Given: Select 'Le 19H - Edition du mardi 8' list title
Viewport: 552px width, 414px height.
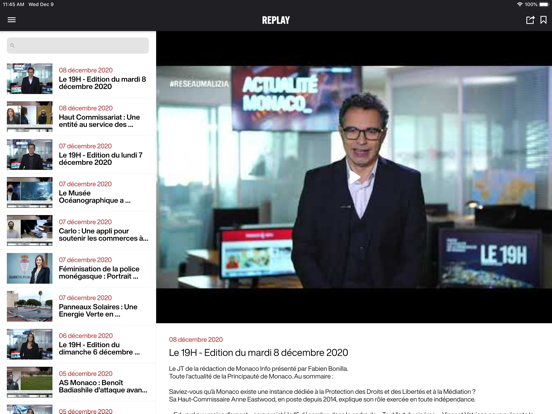Looking at the screenshot, I should pyautogui.click(x=102, y=83).
